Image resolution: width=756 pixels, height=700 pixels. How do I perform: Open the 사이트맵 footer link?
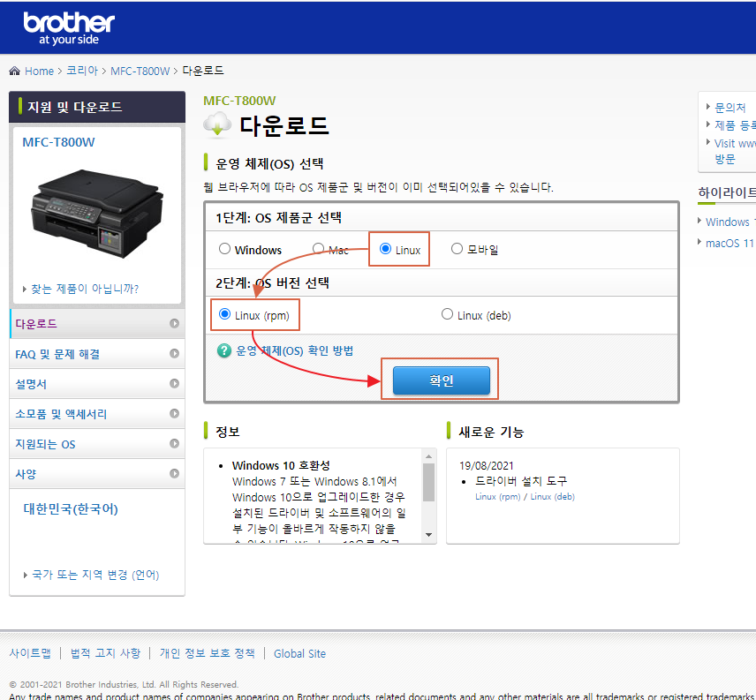click(30, 653)
